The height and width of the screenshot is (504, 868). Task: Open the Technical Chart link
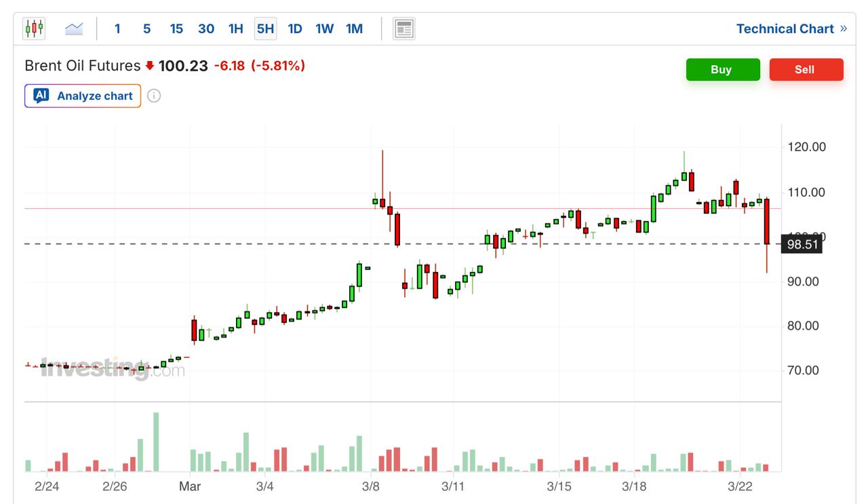(x=785, y=28)
